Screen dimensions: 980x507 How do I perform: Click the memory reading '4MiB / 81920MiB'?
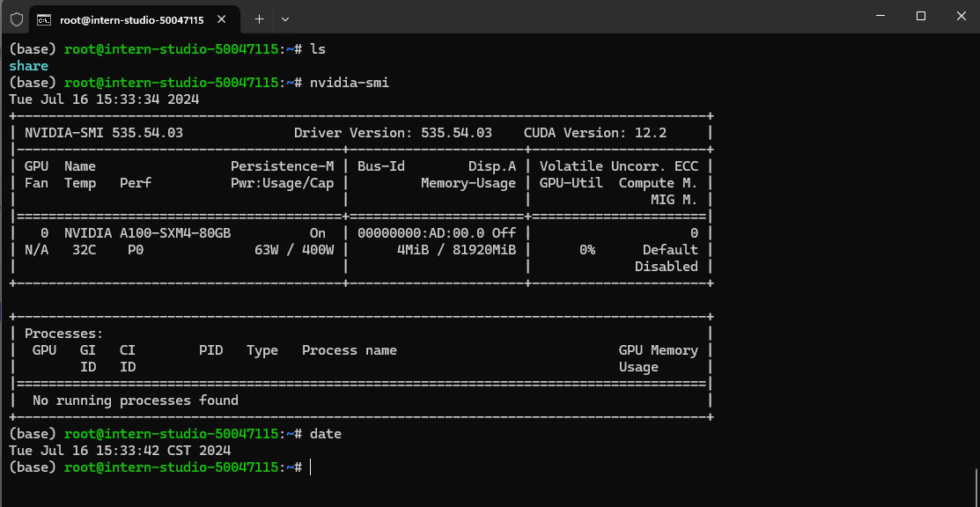456,250
